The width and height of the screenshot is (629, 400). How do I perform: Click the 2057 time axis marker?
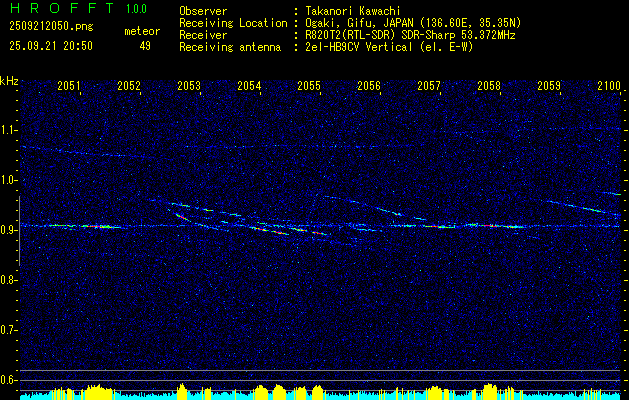pyautogui.click(x=429, y=85)
